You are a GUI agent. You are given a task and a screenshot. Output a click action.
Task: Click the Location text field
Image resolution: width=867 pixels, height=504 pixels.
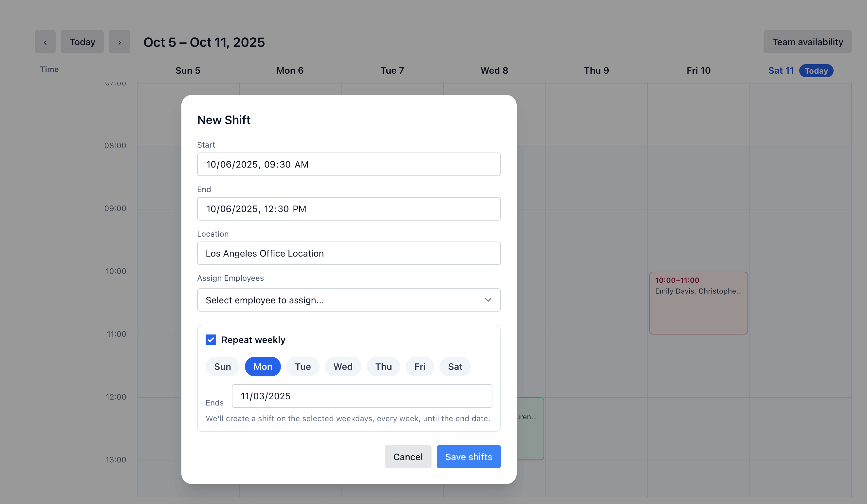coord(348,253)
